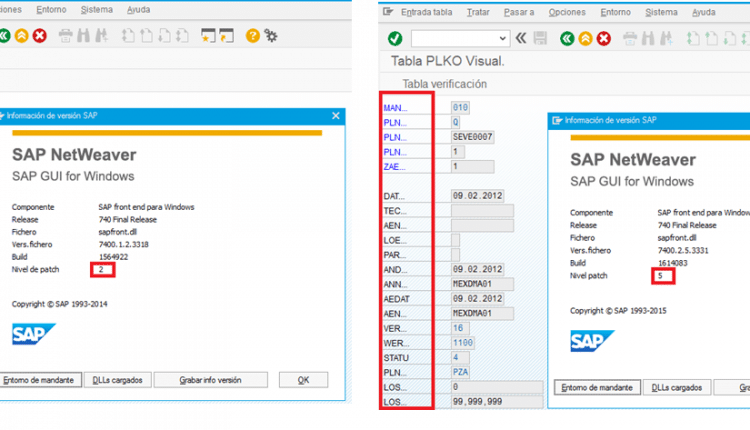Click the LOS... field showing 99,999,999
Image resolution: width=750 pixels, height=430 pixels.
point(497,402)
